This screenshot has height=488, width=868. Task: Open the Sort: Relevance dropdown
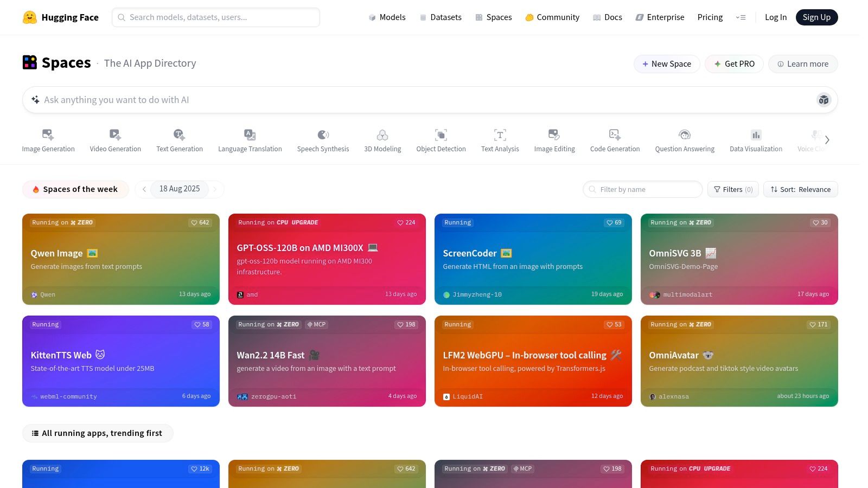point(800,189)
